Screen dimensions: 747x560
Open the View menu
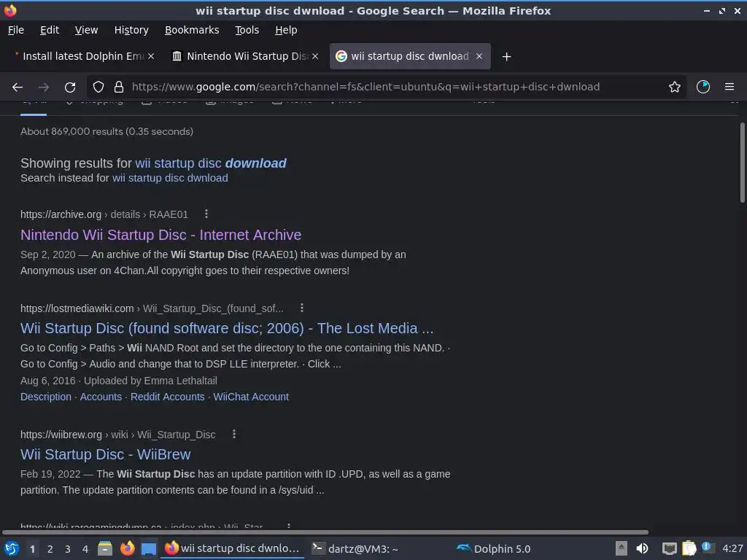click(86, 30)
